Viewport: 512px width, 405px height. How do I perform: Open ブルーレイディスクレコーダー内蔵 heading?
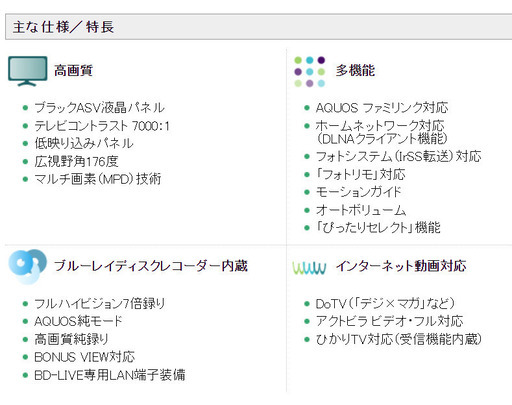pos(151,266)
